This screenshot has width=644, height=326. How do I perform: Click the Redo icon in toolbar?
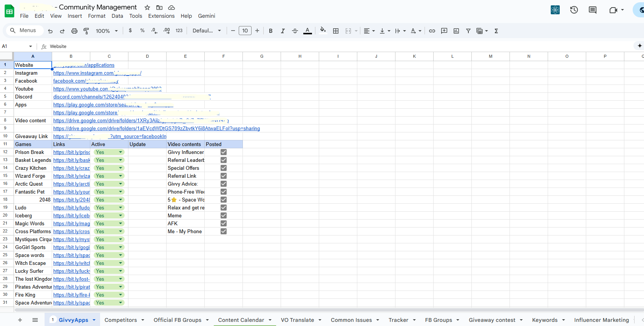pos(62,31)
